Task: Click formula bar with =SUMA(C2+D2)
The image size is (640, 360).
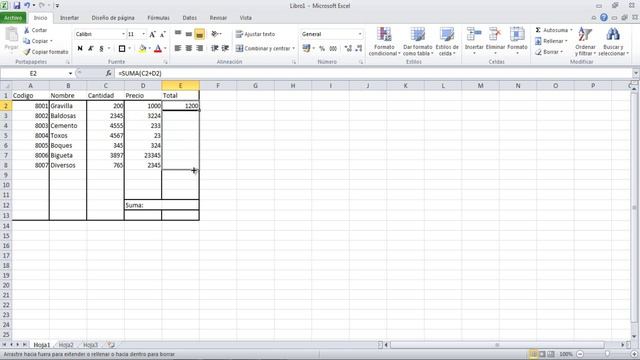Action: click(373, 73)
